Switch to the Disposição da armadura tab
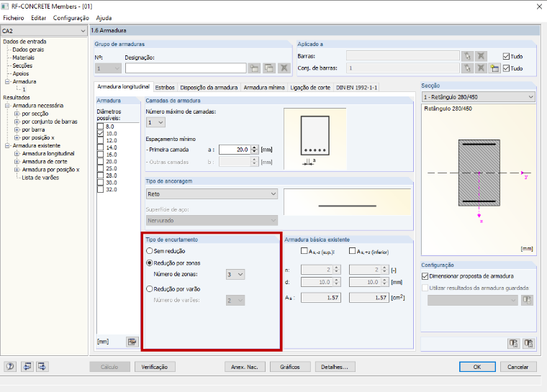Screen dimensions: 547x392 pos(209,88)
